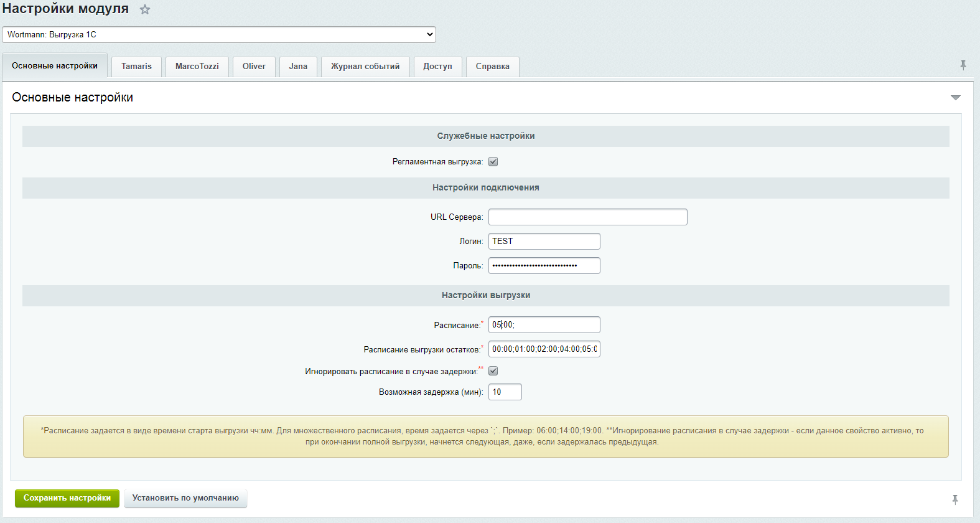
Task: Switch to the Tamaris tab
Action: (136, 67)
